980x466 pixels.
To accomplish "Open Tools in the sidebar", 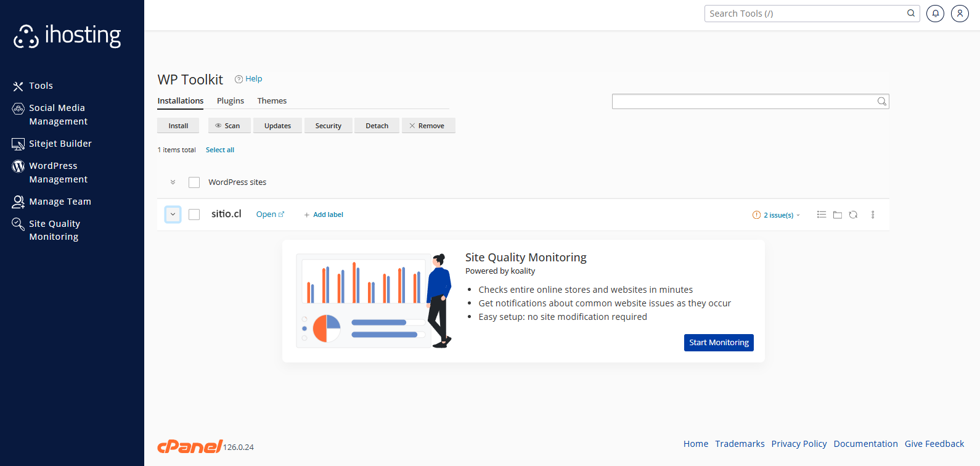I will pos(41,86).
